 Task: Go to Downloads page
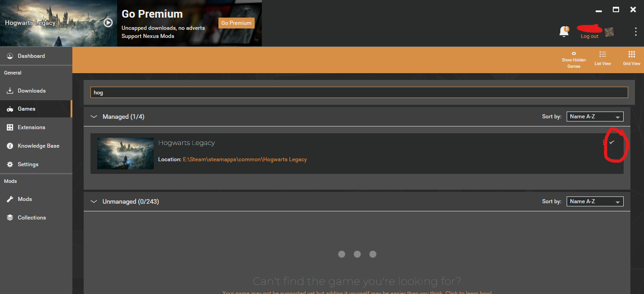click(x=36, y=91)
